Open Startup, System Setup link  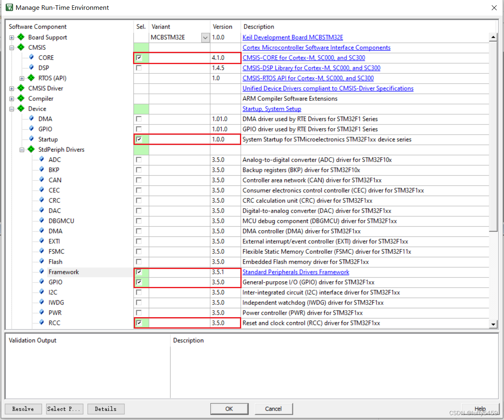(x=272, y=109)
